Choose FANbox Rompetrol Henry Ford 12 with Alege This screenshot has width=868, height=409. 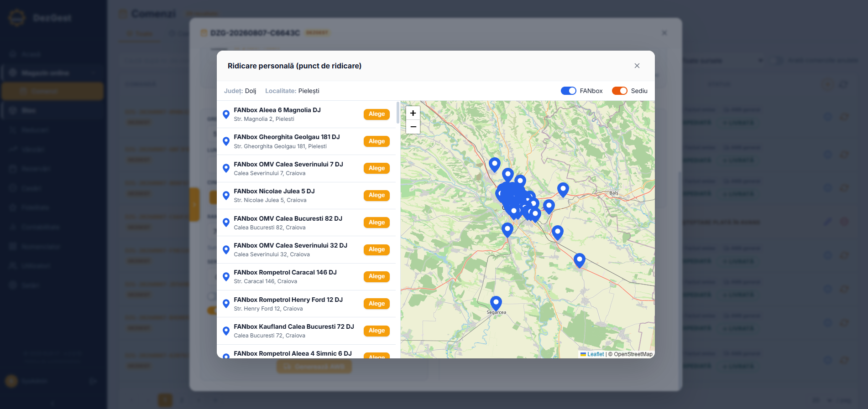point(376,304)
